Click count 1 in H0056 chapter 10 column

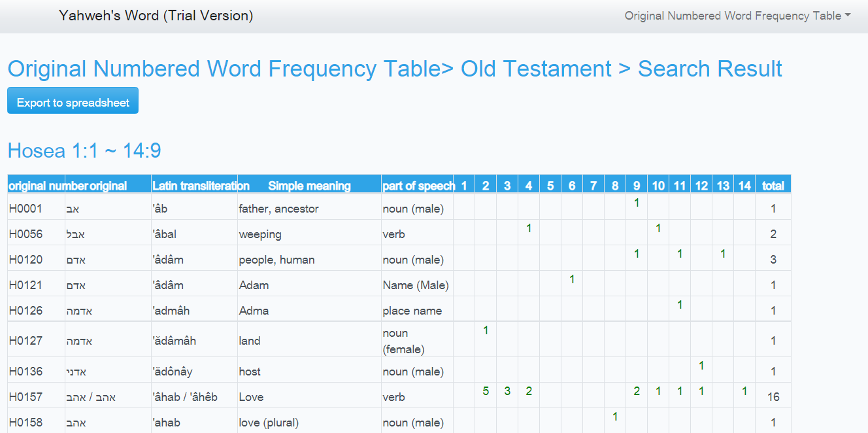658,228
